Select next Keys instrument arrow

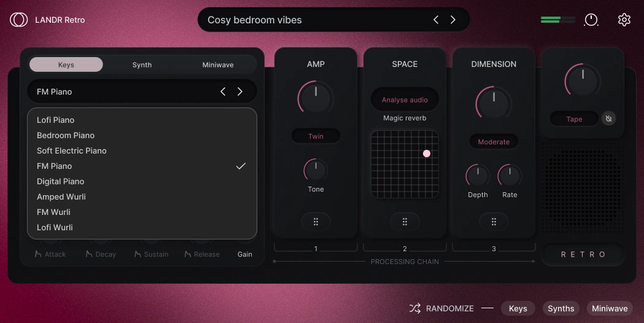click(x=240, y=91)
